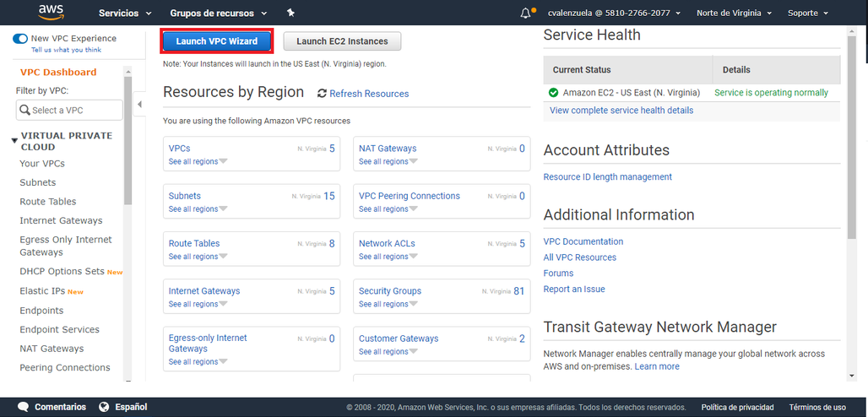Click the Launch VPC Wizard button

click(x=217, y=41)
